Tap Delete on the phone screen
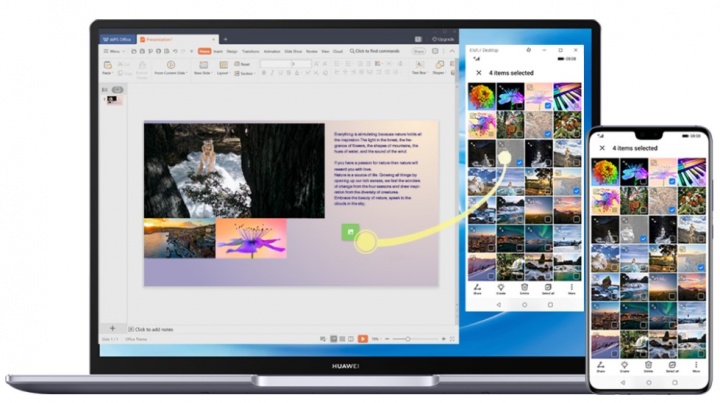 (x=648, y=366)
